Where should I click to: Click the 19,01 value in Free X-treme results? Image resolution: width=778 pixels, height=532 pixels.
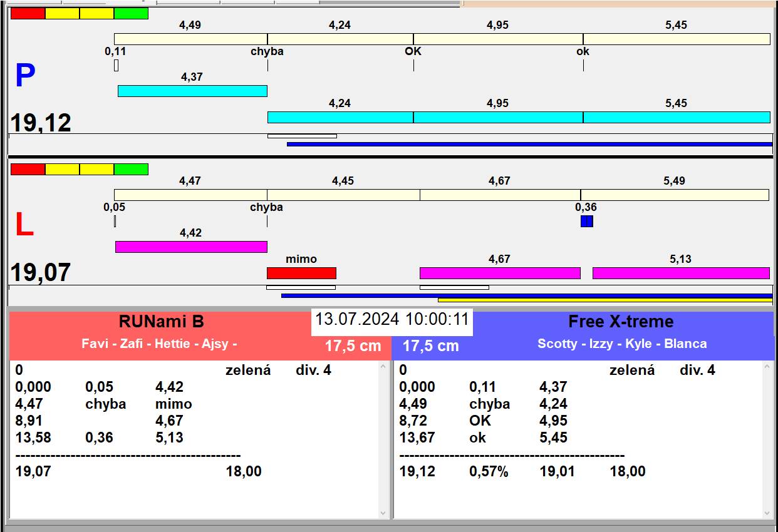(x=557, y=471)
